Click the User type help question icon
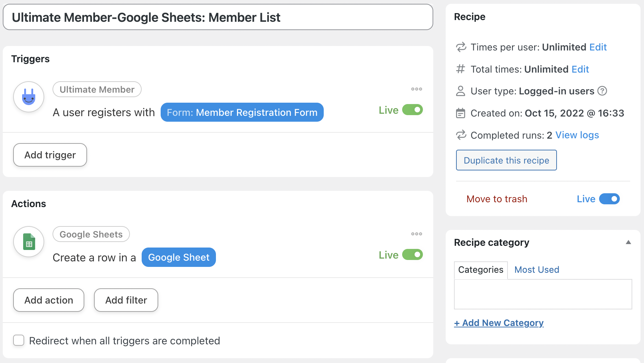Viewport: 644px width, 363px height. pos(602,91)
